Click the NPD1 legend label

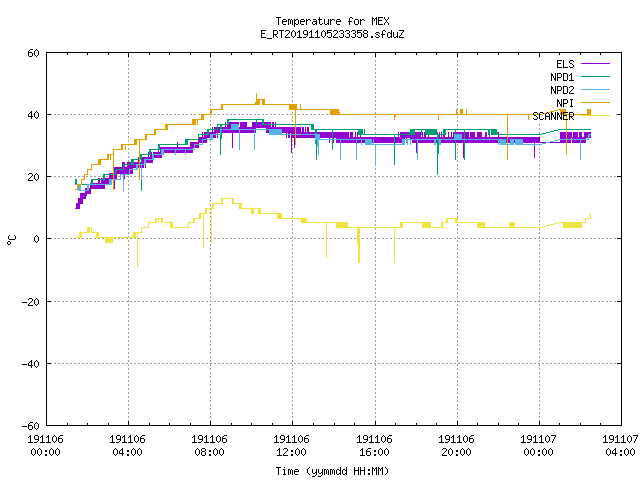(x=562, y=77)
